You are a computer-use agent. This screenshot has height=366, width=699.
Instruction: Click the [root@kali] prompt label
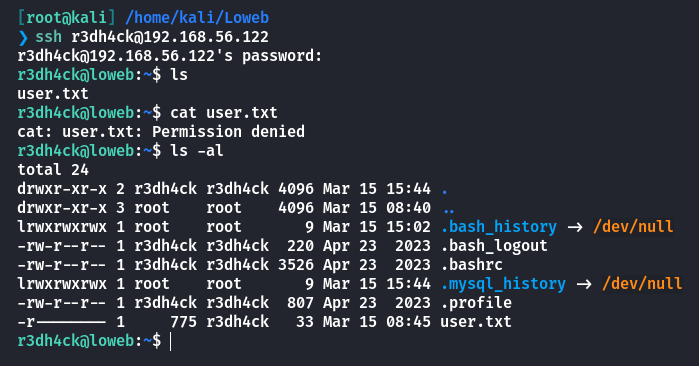click(x=66, y=18)
